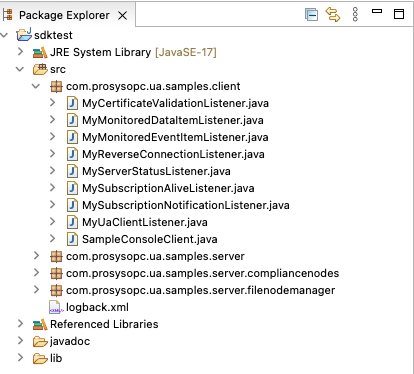Viewport: 414px width, 374px height.
Task: Select sdktest project label
Action: tap(53, 35)
